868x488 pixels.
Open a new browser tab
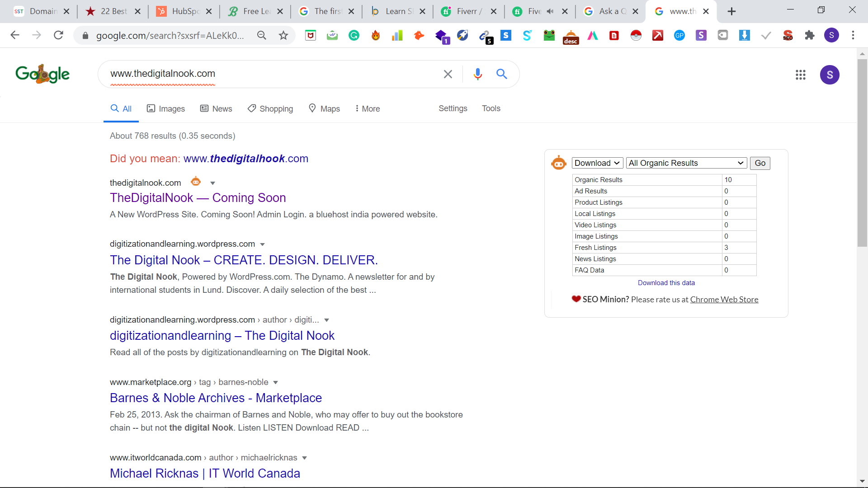731,11
